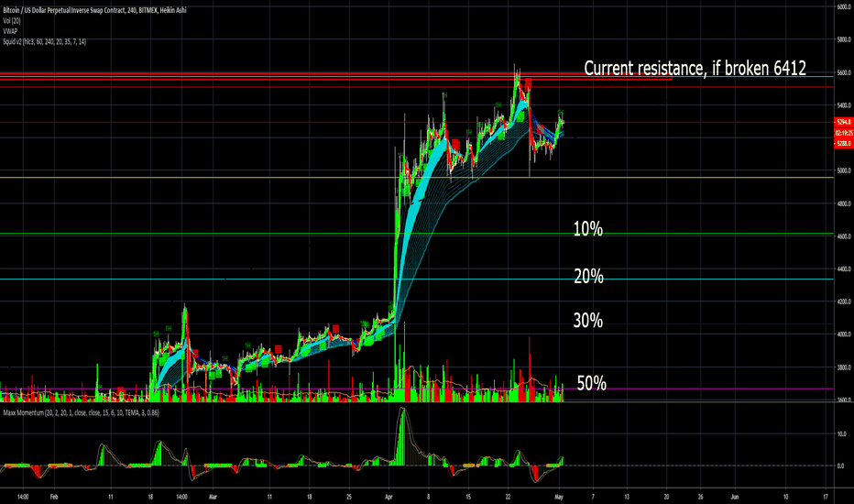Open the Squid v2 indicator legend
854x504 pixels.
(x=44, y=41)
